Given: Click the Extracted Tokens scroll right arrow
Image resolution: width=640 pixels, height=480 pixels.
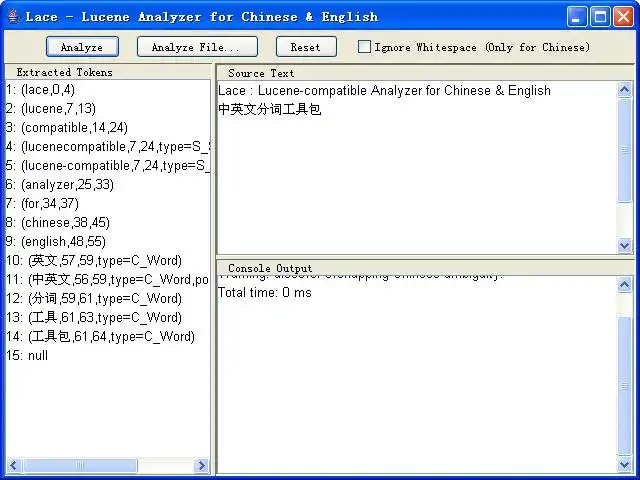Looking at the screenshot, I should 201,465.
